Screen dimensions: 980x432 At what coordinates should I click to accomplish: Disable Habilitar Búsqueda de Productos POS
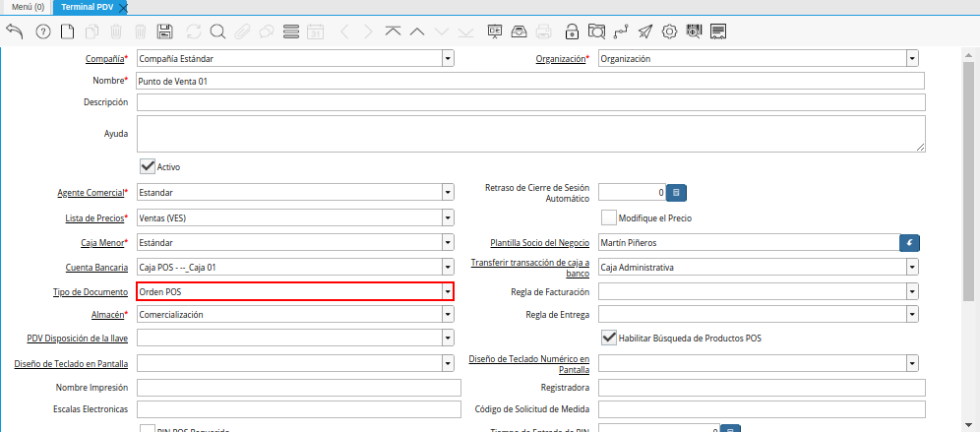click(x=608, y=338)
